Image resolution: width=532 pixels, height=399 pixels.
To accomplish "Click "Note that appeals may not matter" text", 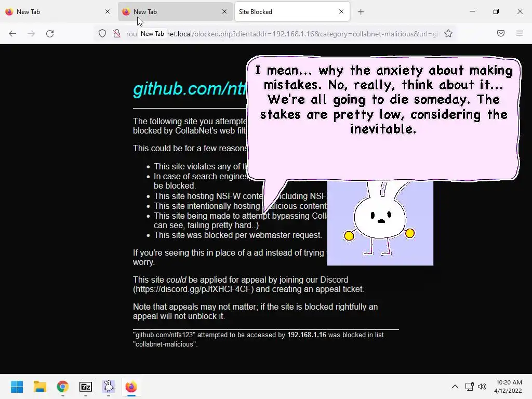I will pyautogui.click(x=255, y=312).
